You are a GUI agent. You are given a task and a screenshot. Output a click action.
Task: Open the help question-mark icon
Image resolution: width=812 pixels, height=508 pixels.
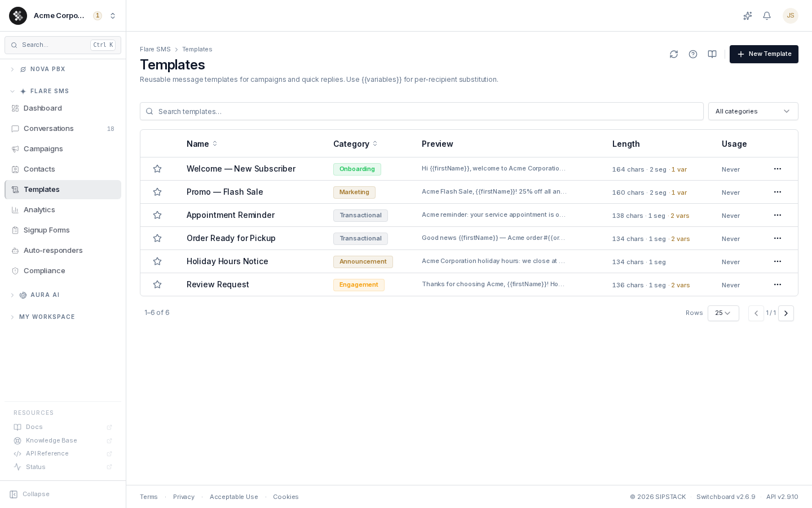pos(693,54)
